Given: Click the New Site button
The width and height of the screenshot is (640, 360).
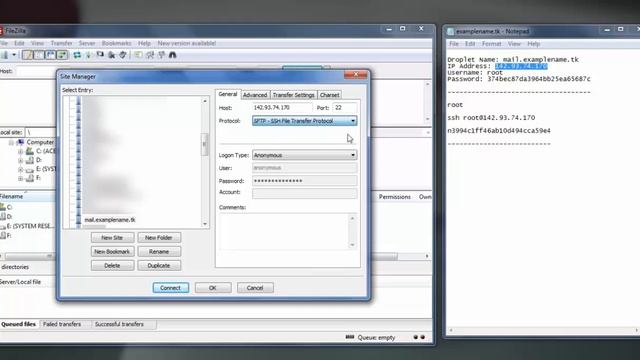Looking at the screenshot, I should (112, 238).
